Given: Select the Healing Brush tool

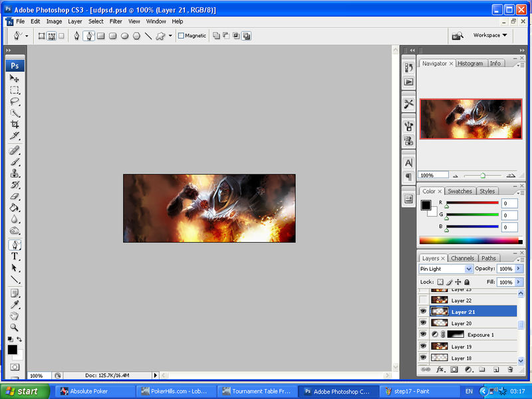Looking at the screenshot, I should [14, 150].
